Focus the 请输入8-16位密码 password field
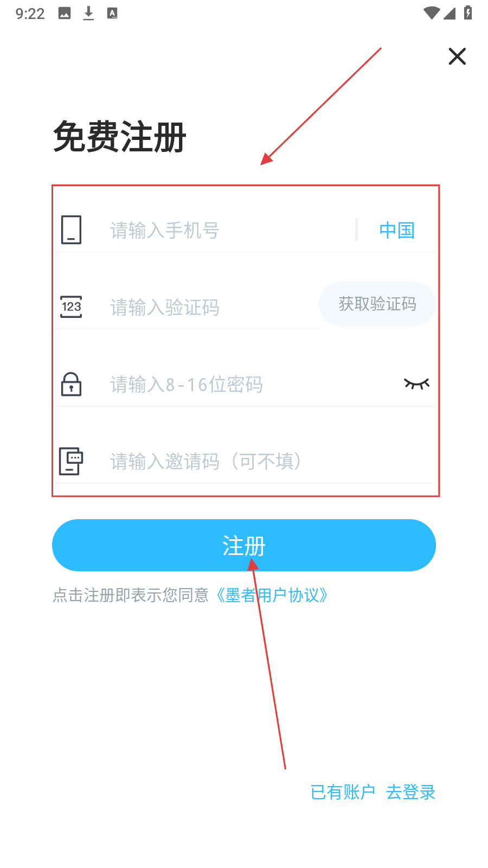 point(249,385)
